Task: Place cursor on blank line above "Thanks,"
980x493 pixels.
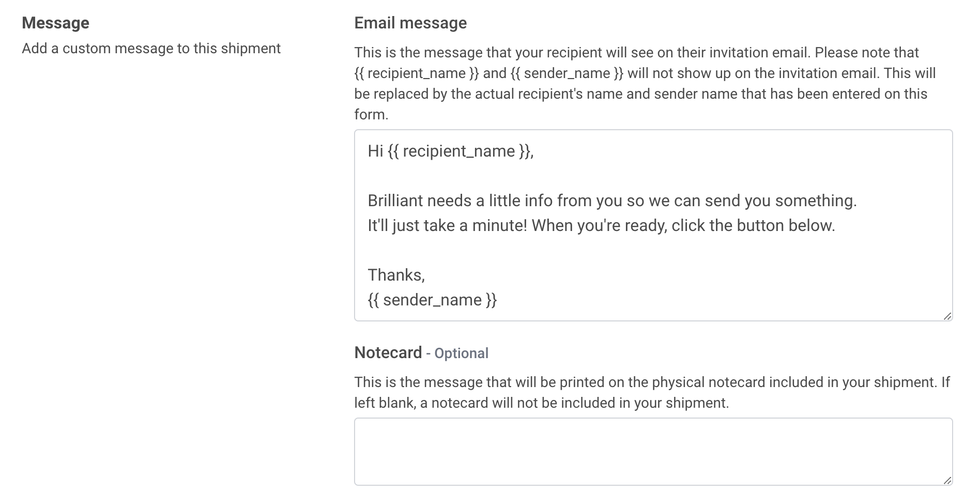Action: click(653, 250)
